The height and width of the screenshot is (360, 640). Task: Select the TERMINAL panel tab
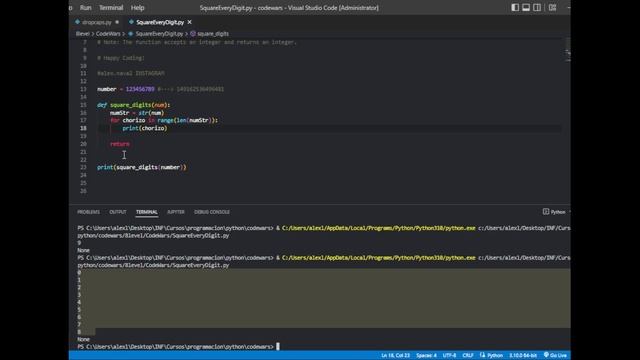(x=147, y=212)
